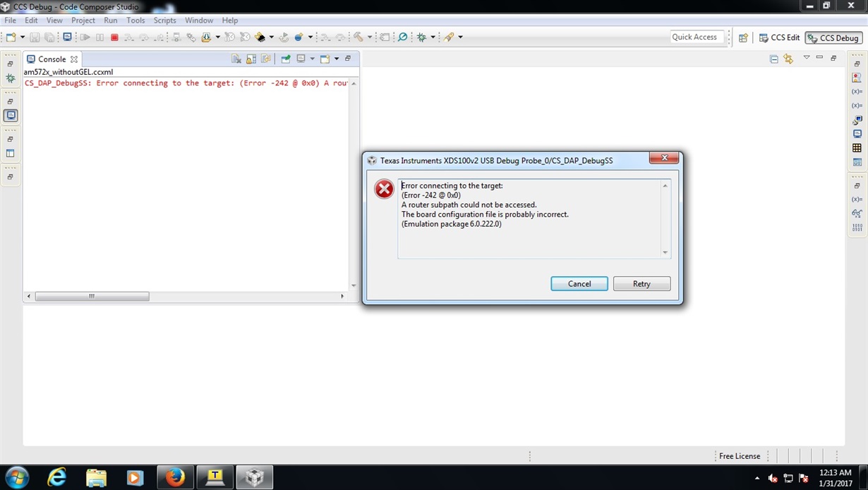Click the green Debug bug toolbar icon

click(422, 37)
